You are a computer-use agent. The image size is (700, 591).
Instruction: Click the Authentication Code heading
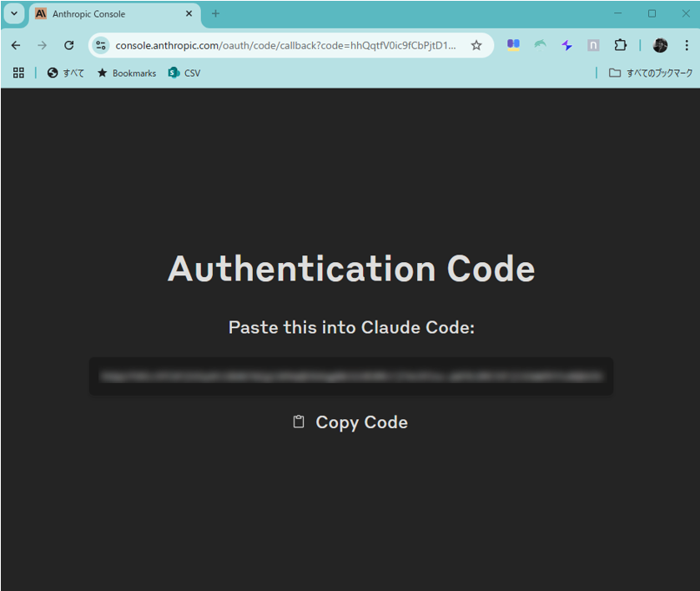[x=351, y=269]
